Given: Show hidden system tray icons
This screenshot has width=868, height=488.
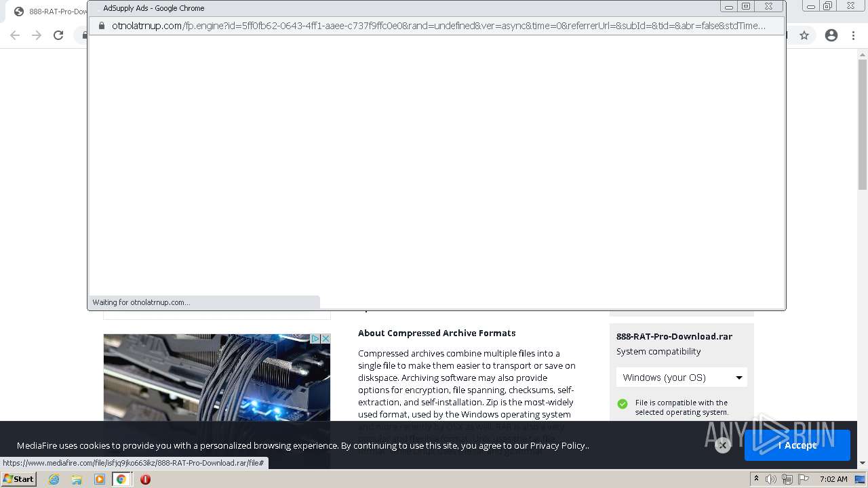Looking at the screenshot, I should click(756, 479).
